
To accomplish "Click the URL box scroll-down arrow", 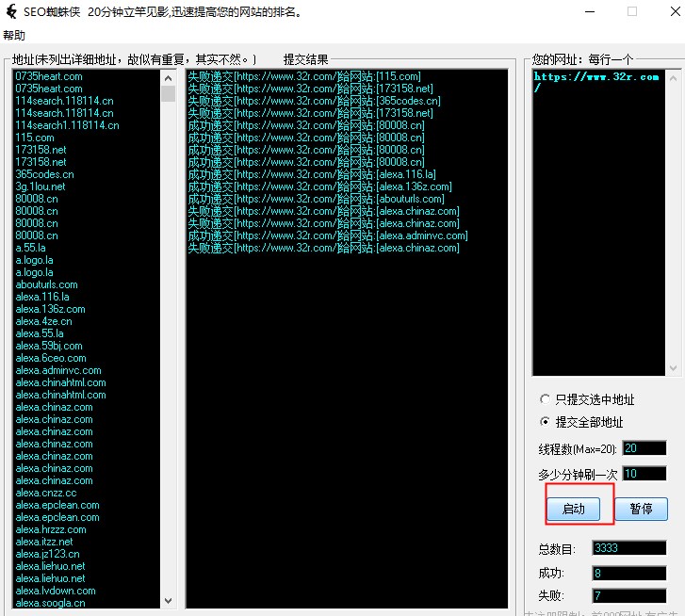I will pos(673,368).
